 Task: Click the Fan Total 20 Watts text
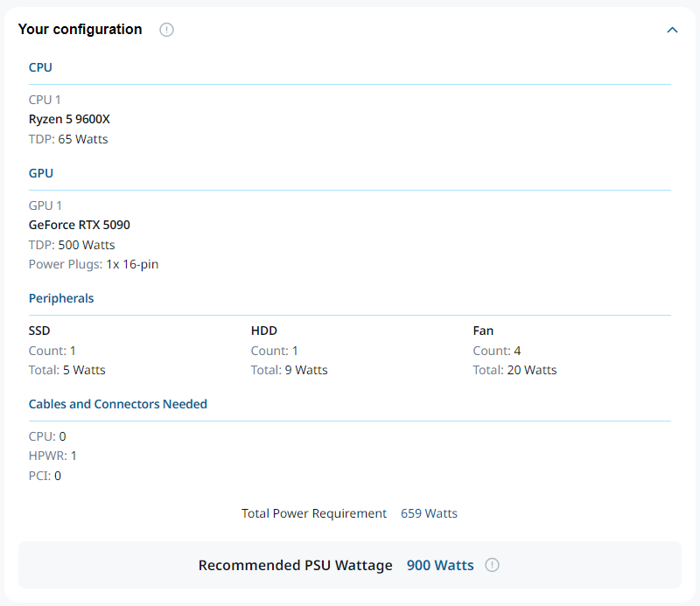[x=514, y=370]
